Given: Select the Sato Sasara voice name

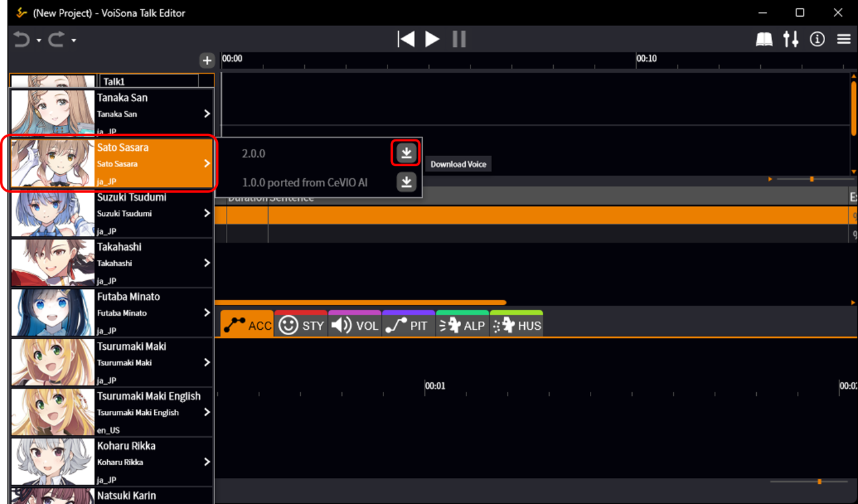Looking at the screenshot, I should [123, 147].
